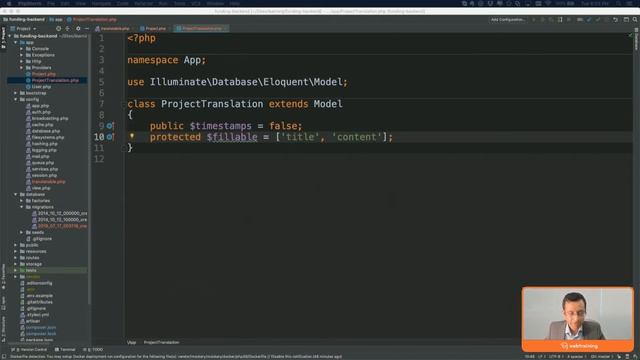Screen dimensions: 640x360
Task: Click the Stop icon in the toolbar
Action: [x=569, y=20]
